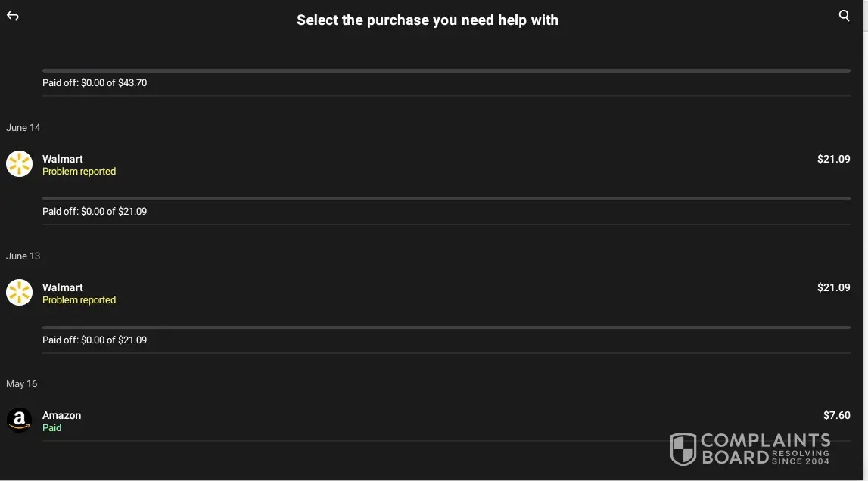
Task: Click the green 'Paid' status for Amazon
Action: point(51,428)
